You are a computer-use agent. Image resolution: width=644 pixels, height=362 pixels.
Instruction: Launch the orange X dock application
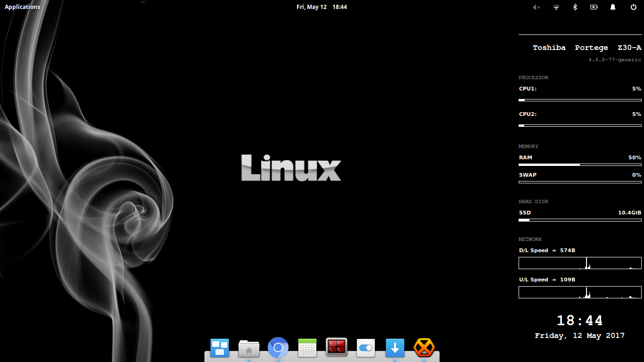tap(424, 348)
